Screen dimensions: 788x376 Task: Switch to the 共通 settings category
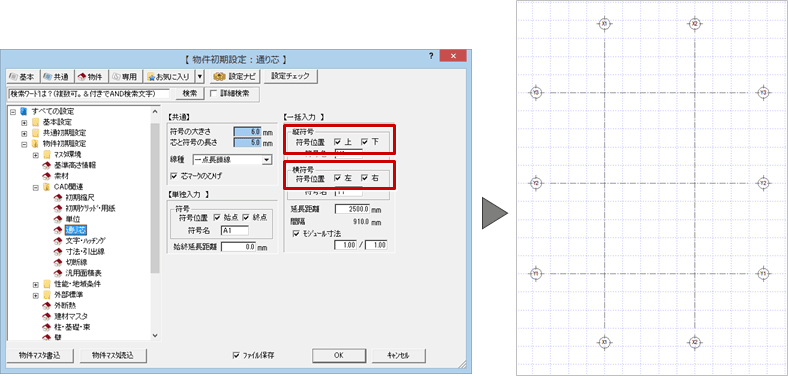point(56,77)
